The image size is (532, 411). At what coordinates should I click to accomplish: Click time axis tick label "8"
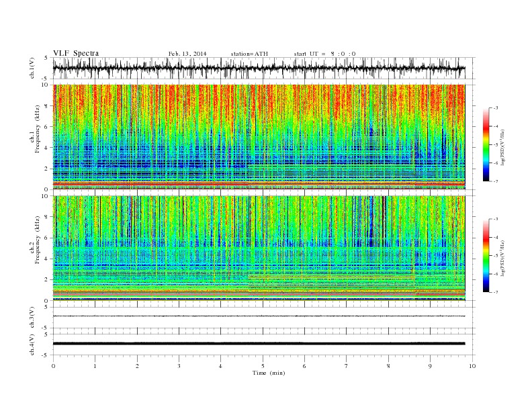[388, 366]
